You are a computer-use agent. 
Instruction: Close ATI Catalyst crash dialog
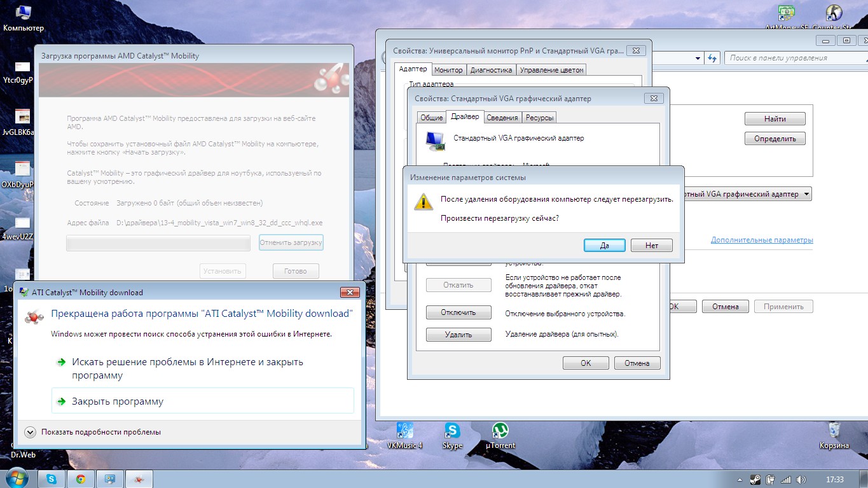click(350, 292)
